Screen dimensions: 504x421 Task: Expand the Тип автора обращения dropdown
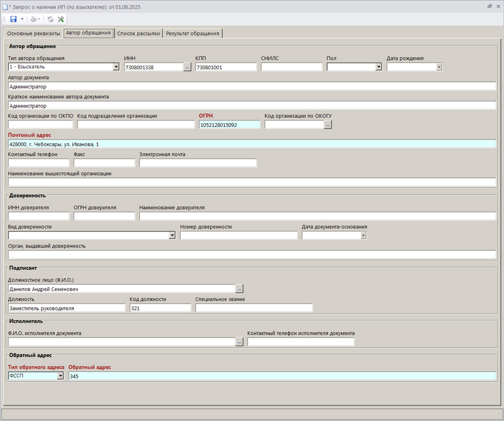(x=116, y=67)
